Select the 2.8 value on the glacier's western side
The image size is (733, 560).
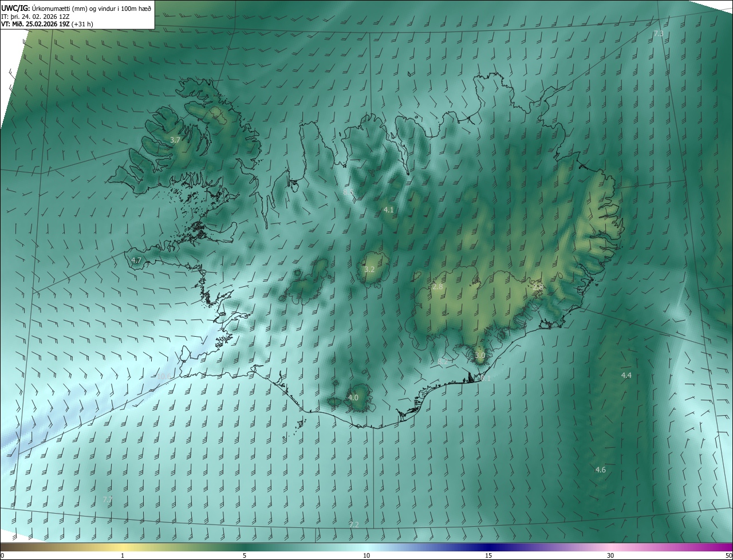(x=438, y=286)
